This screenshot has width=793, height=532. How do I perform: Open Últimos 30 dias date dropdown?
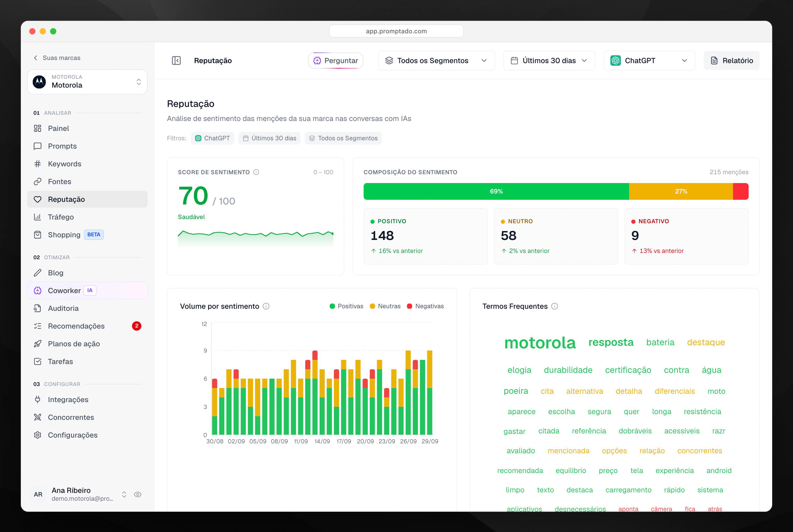pos(549,61)
